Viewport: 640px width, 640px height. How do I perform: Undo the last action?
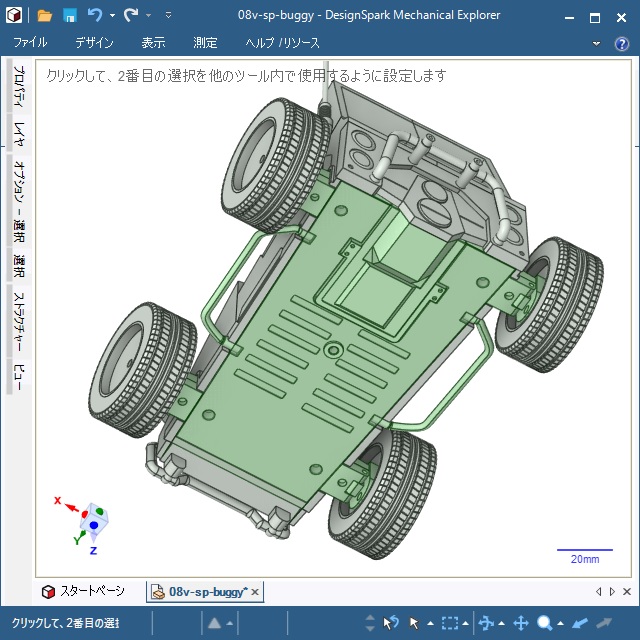pyautogui.click(x=94, y=16)
